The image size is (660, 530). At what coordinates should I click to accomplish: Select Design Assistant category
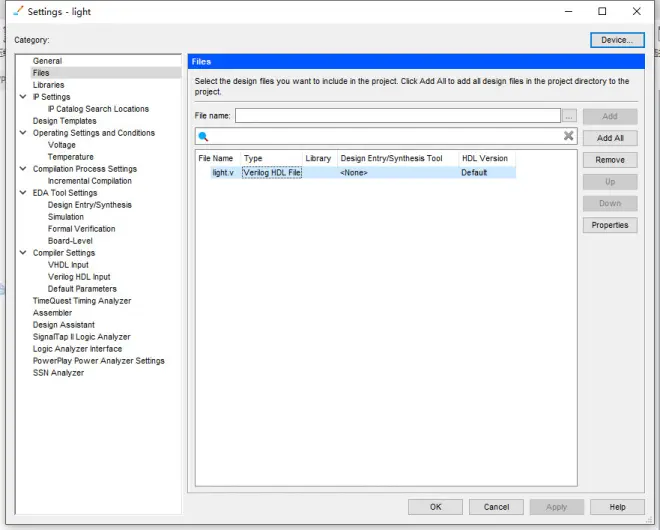pyautogui.click(x=64, y=325)
